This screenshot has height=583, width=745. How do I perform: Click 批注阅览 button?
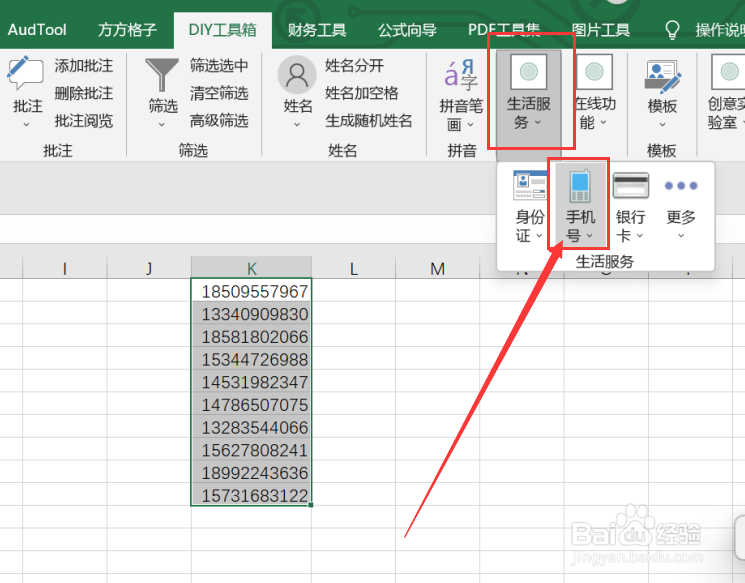pos(84,121)
